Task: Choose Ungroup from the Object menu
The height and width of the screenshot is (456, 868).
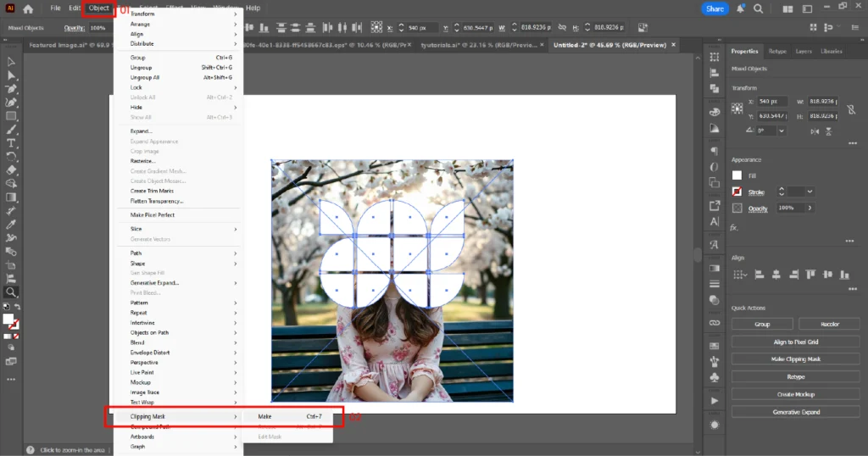Action: [x=179, y=68]
